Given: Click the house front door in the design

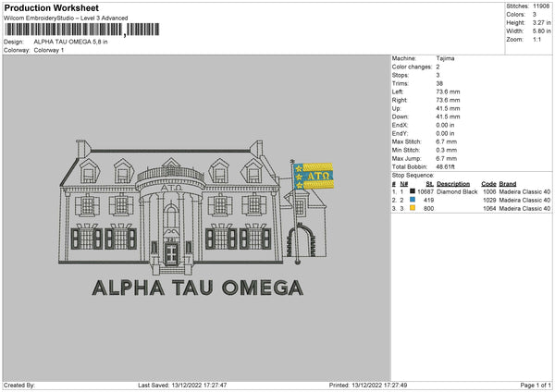Looking at the screenshot, I should coord(171,254).
